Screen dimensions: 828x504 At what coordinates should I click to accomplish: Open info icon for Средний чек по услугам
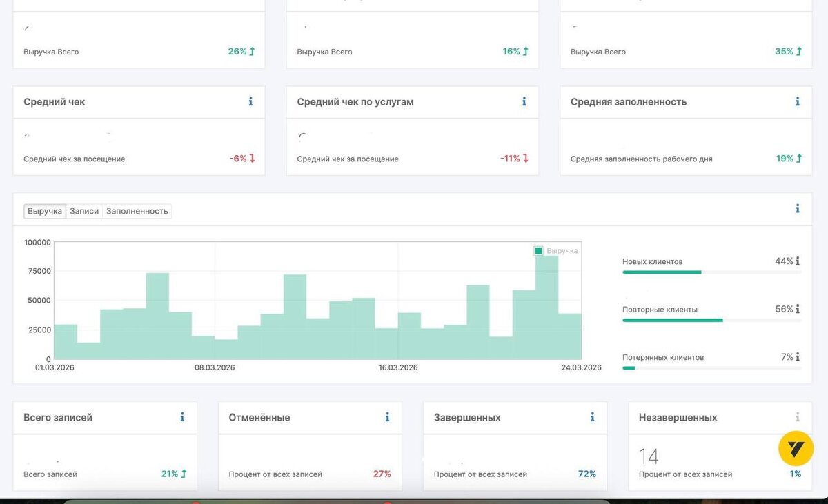[x=524, y=101]
